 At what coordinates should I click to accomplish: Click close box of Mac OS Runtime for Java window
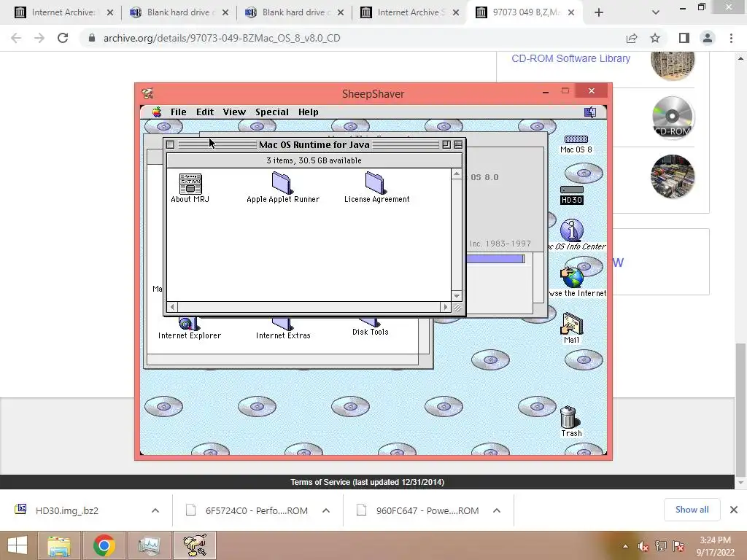coord(171,145)
